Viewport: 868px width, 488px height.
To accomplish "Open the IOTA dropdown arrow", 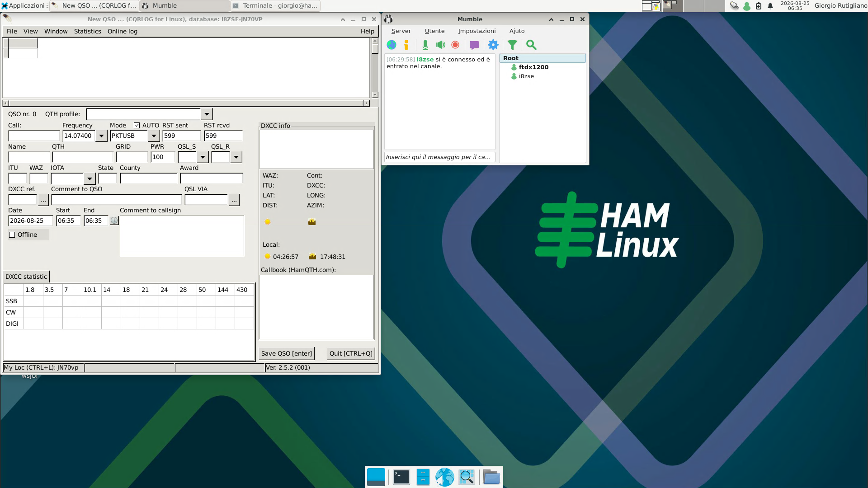I will (90, 178).
